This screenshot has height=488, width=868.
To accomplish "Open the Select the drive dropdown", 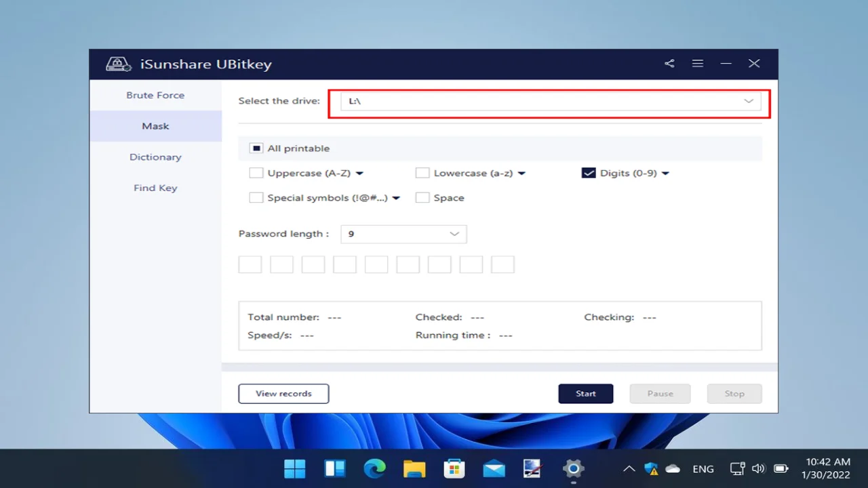I will [x=551, y=101].
